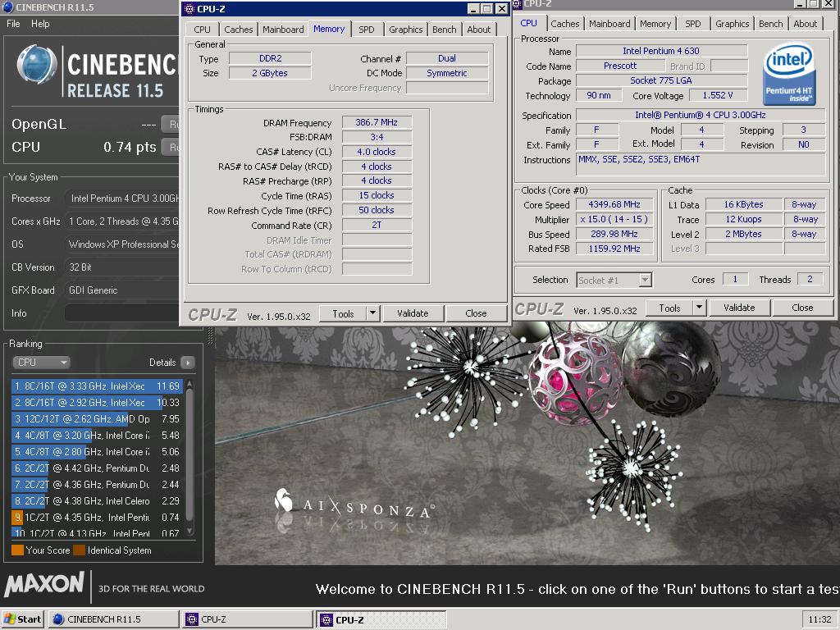The height and width of the screenshot is (630, 840).
Task: Switch to Caches tab in Memory CPU-Z window
Action: (239, 30)
